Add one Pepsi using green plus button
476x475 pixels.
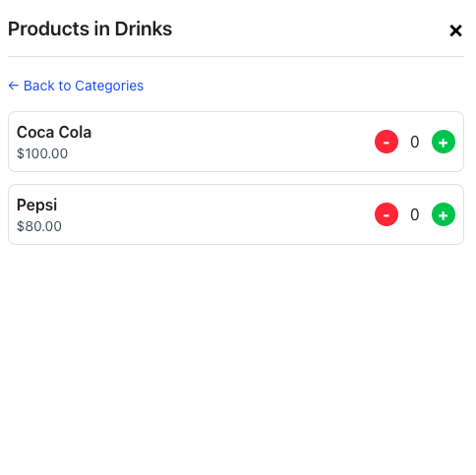[444, 214]
